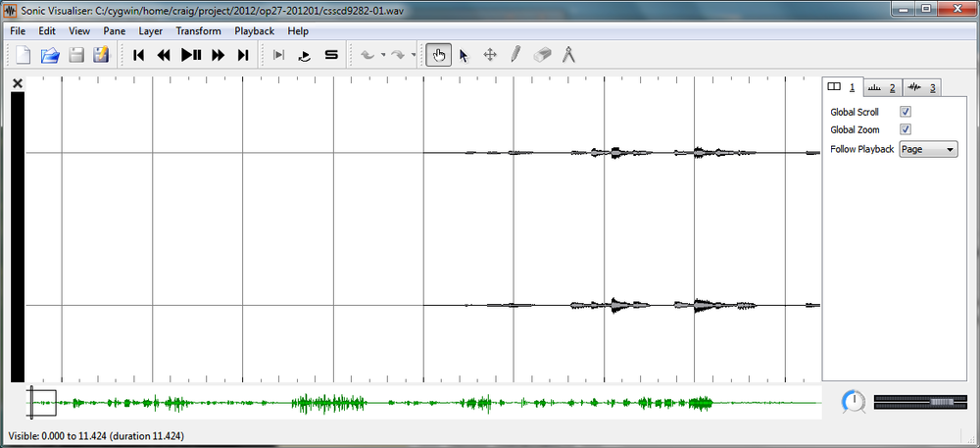Open the Transform menu

pyautogui.click(x=198, y=30)
